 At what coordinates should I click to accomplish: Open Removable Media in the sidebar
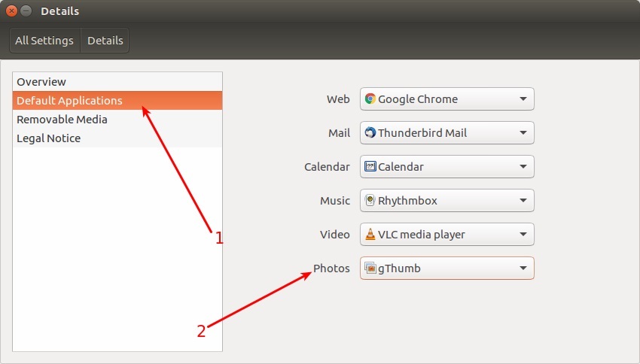(62, 119)
